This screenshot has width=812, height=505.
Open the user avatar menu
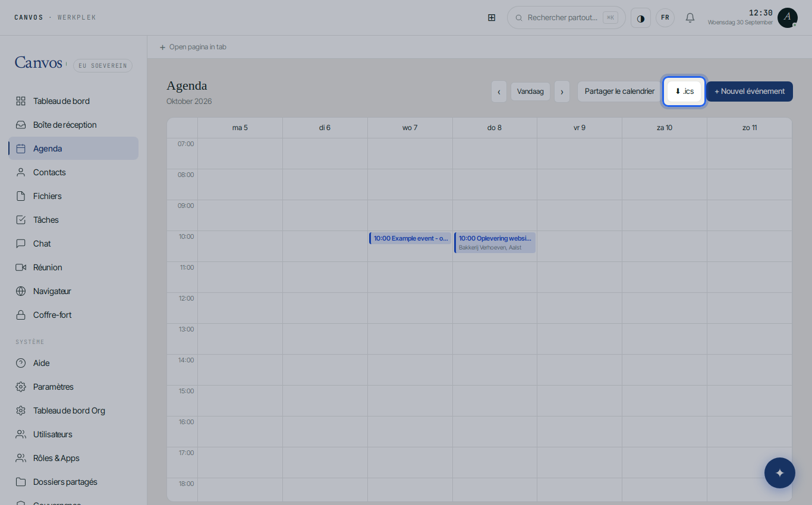tap(788, 18)
